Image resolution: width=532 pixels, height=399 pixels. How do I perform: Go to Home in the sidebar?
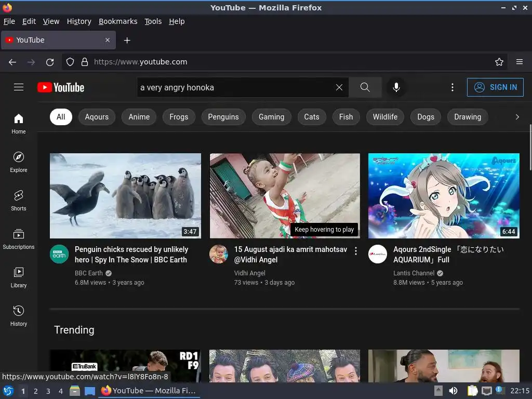click(x=19, y=124)
